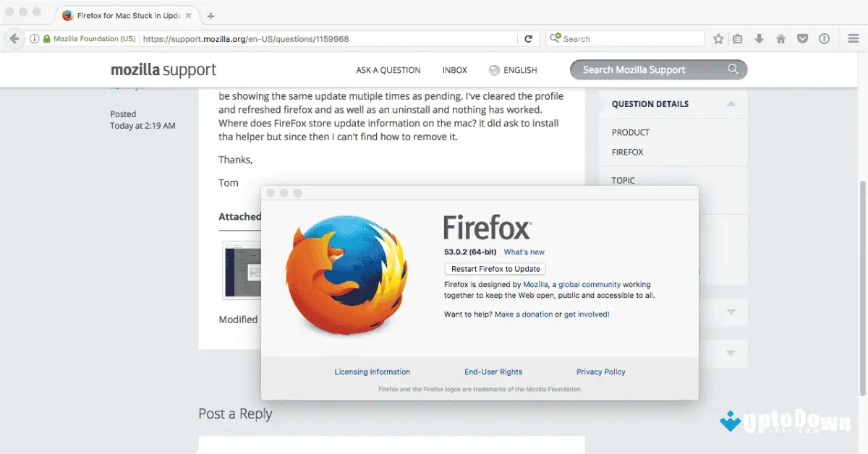View site security via the padlock icon

(45, 38)
